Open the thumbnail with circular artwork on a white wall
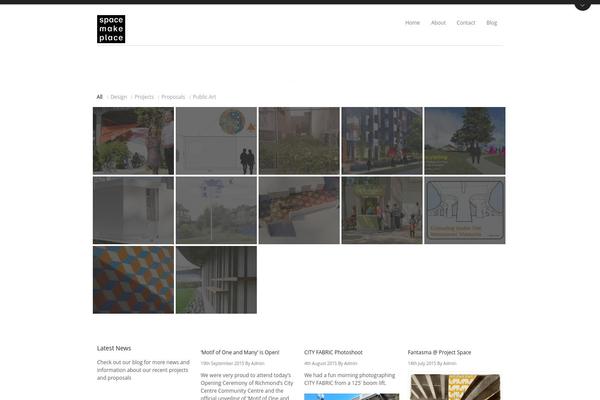Viewport: 600px width, 400px height. 216,141
